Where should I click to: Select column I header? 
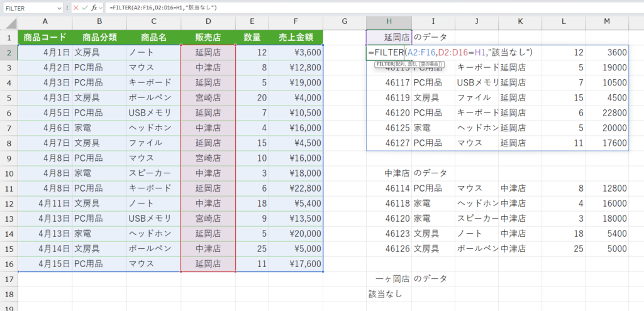[x=433, y=23]
